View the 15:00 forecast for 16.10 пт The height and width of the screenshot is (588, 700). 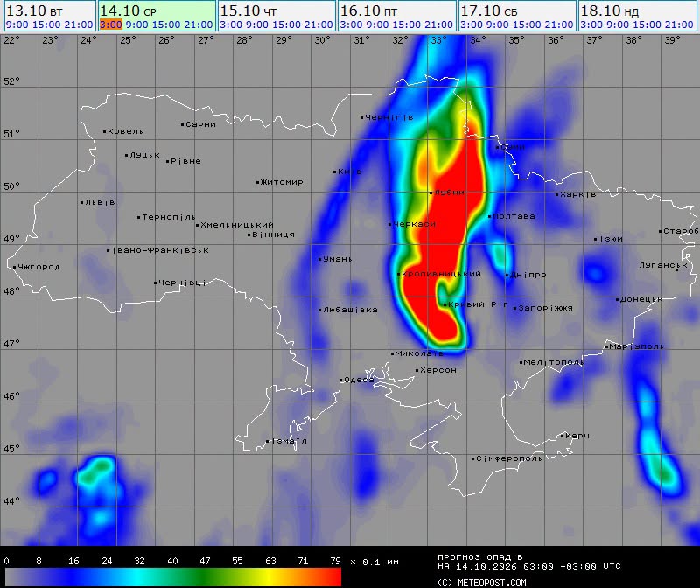point(407,24)
